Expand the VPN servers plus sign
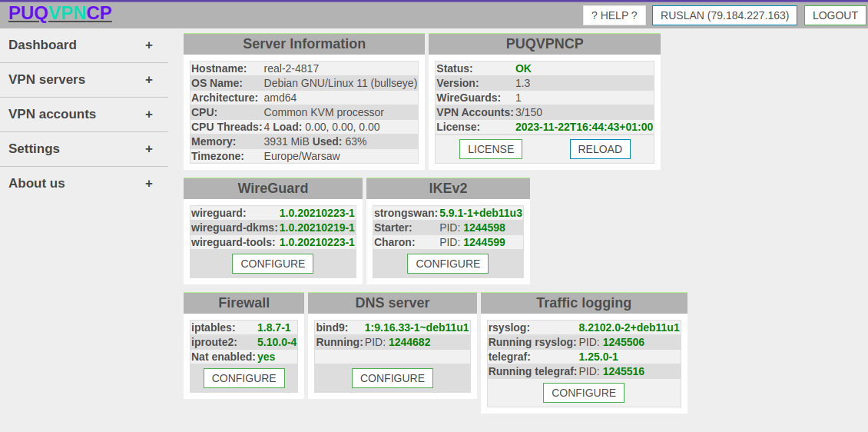 149,80
